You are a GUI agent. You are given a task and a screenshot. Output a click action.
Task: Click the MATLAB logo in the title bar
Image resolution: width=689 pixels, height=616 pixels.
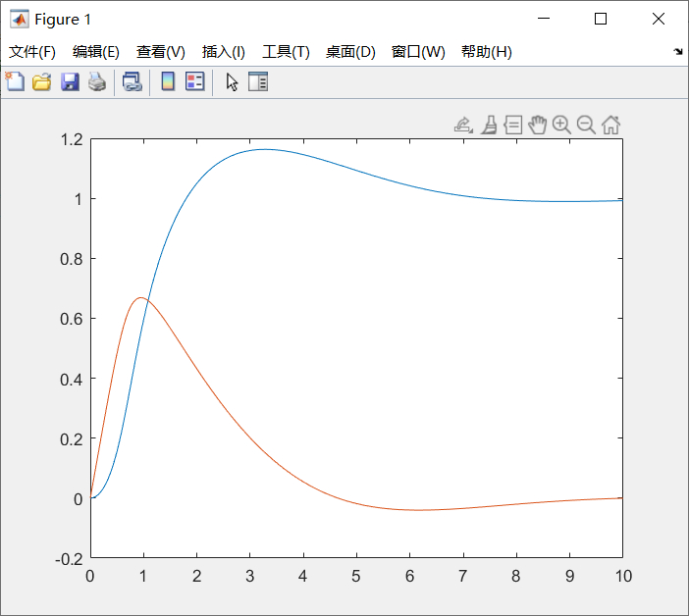(20, 19)
